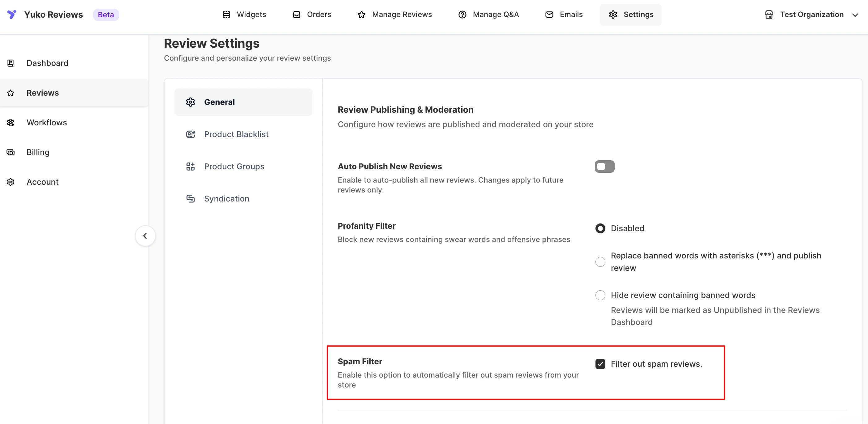Click the Yuko Reviews brand name
This screenshot has height=424, width=868.
(54, 15)
